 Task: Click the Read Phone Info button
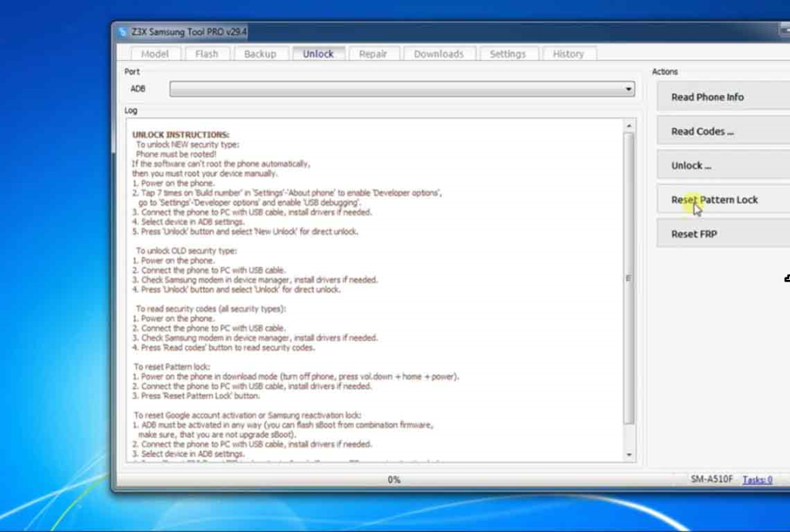[724, 97]
